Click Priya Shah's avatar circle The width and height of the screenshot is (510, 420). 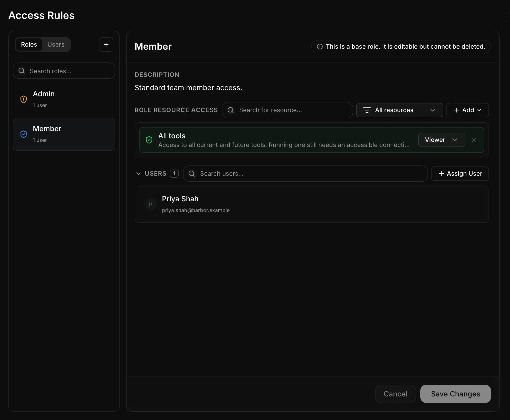click(x=151, y=204)
